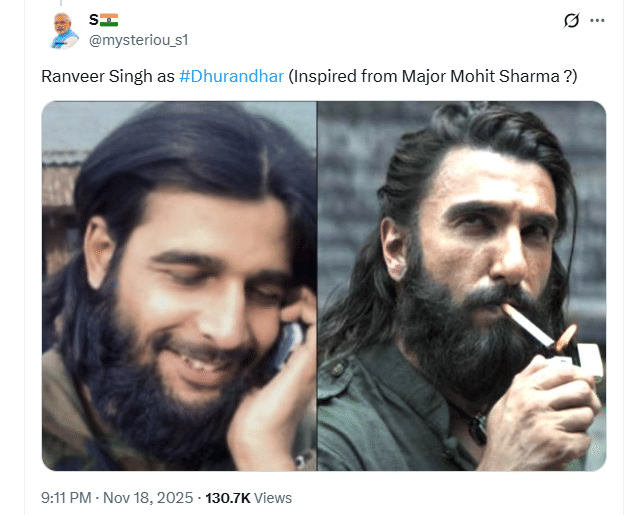Click the display name "S"
631x515 pixels.
(x=93, y=20)
